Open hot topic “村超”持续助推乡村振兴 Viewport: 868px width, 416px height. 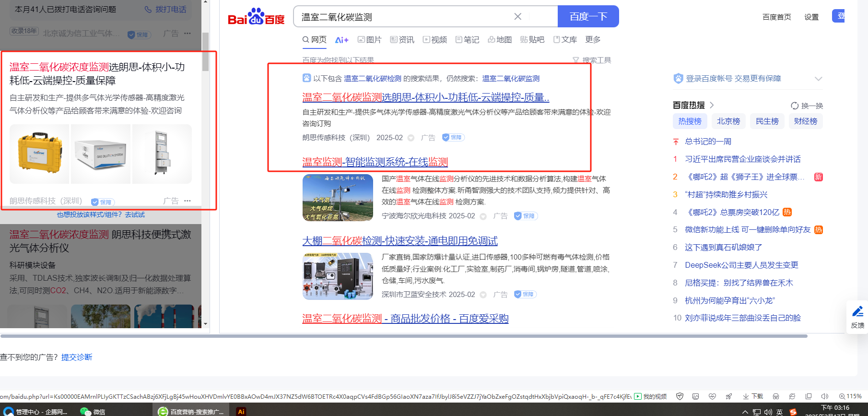click(726, 194)
